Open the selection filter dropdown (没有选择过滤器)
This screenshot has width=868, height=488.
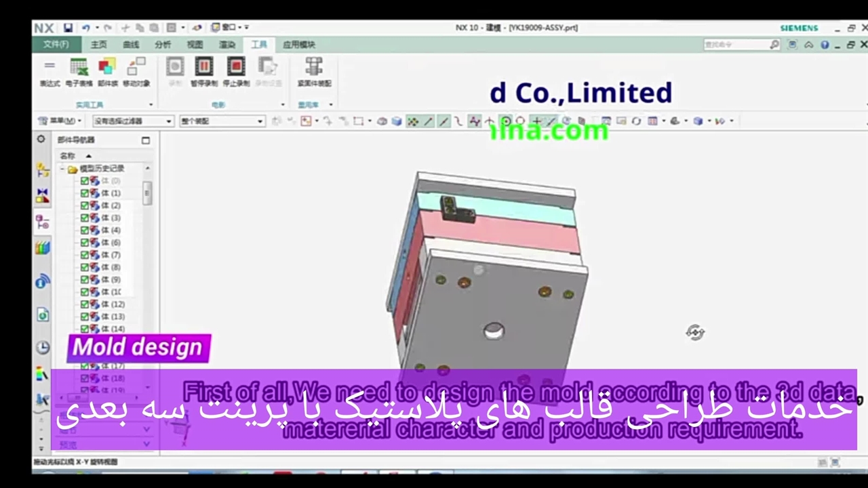click(133, 121)
